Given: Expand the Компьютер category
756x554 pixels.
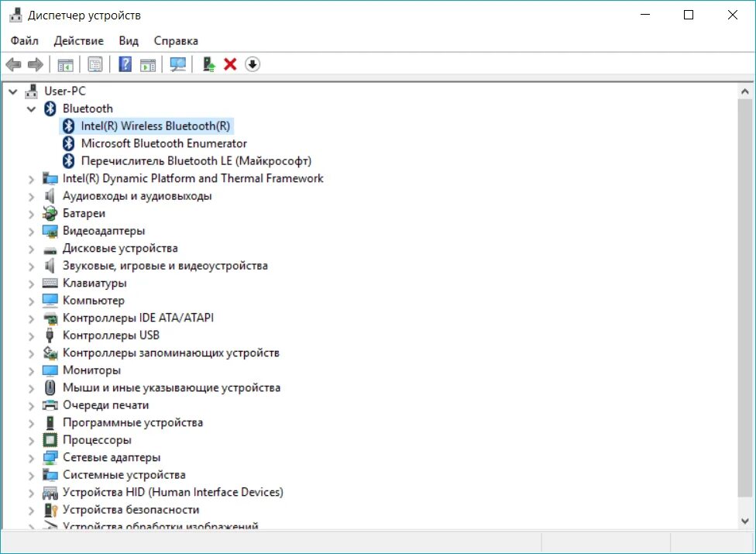Looking at the screenshot, I should (x=31, y=301).
